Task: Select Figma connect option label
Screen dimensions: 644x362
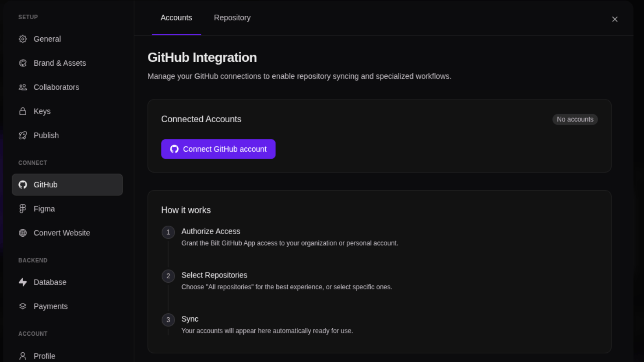Action: point(44,209)
